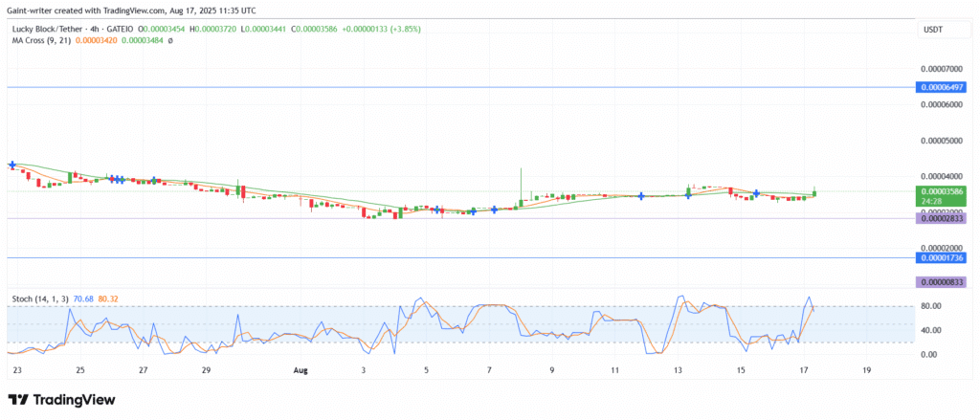Click the purple 0.00002833 price tag
This screenshot has height=420, width=980.
click(x=941, y=218)
